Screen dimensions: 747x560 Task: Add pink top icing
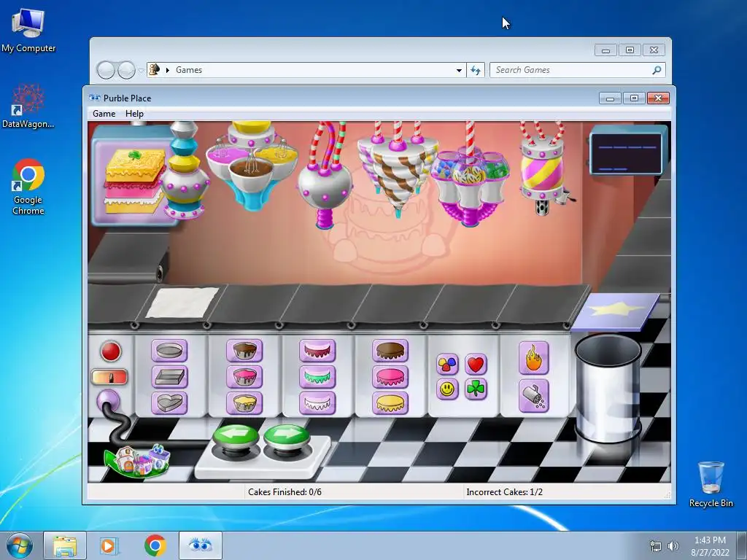tap(390, 377)
